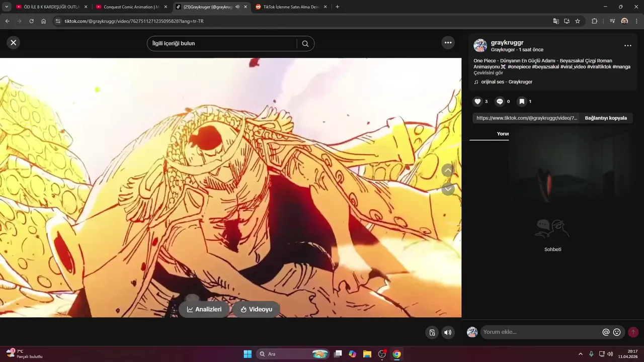
Task: Open graykruggr profile avatar
Action: click(x=480, y=46)
